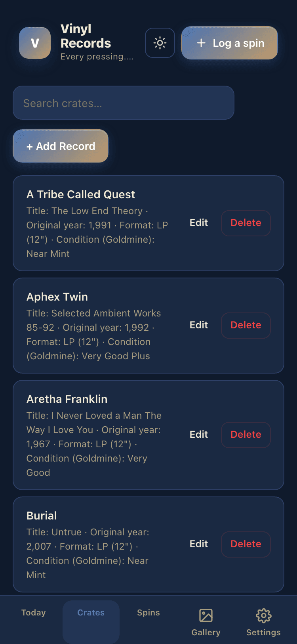Focus the Search crates field
Image resolution: width=297 pixels, height=644 pixels.
point(124,103)
